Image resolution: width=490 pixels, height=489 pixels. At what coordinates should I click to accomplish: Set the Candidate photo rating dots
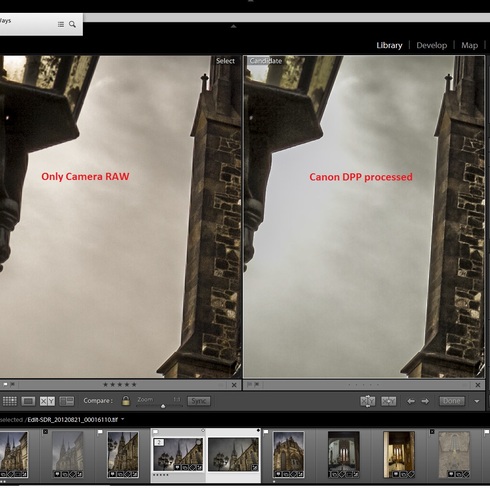click(363, 385)
